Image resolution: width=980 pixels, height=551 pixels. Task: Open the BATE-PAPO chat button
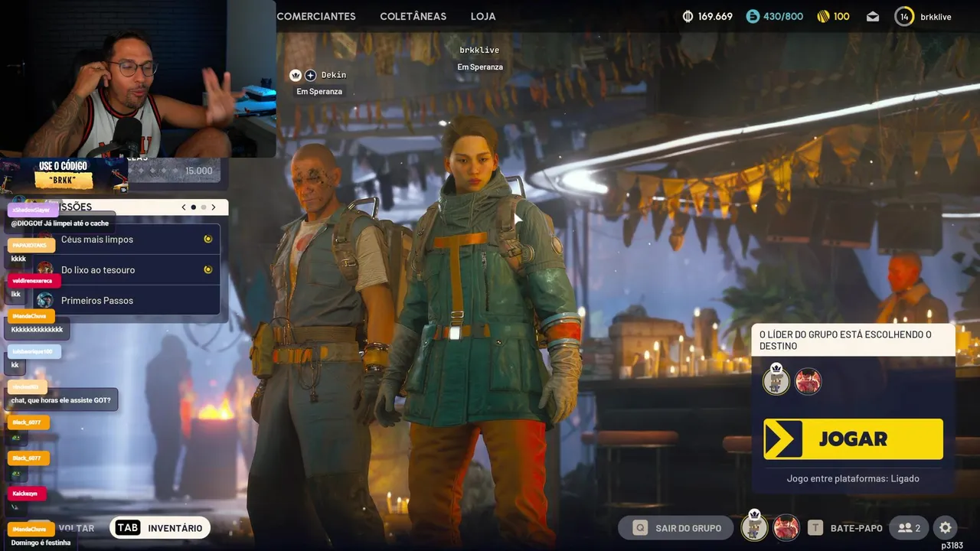[845, 528]
